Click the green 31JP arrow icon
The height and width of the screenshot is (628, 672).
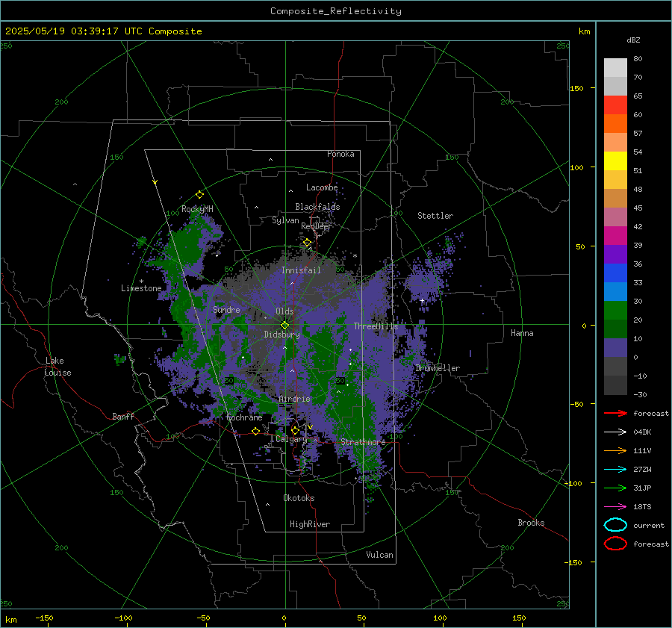[x=615, y=488]
